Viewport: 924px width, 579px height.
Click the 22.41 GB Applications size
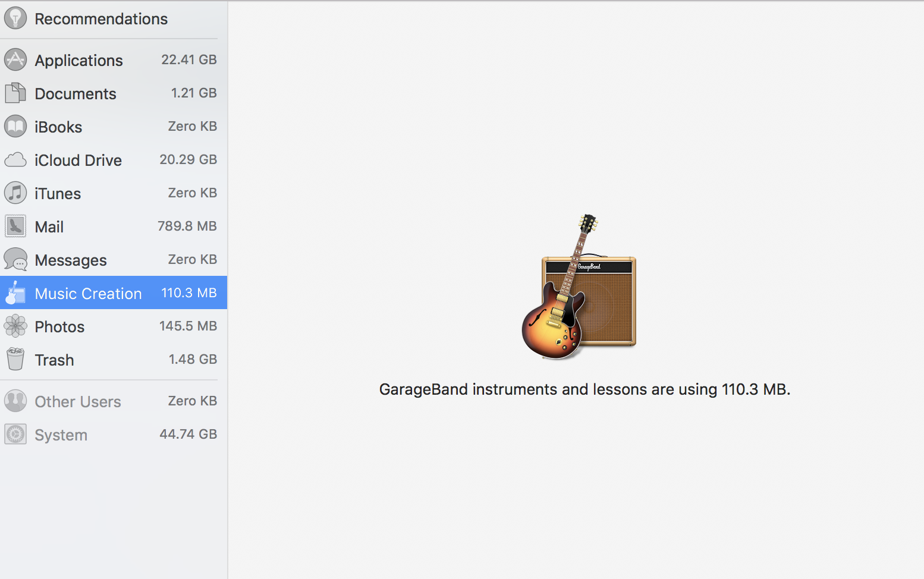189,59
